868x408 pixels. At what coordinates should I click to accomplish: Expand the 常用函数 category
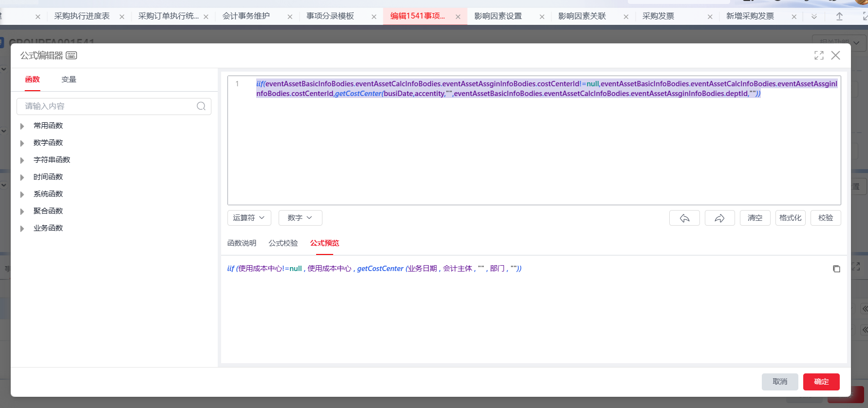tap(22, 126)
